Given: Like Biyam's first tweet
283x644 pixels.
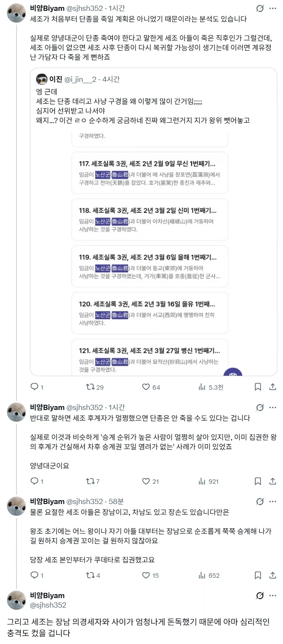Looking at the screenshot, I should [x=147, y=387].
